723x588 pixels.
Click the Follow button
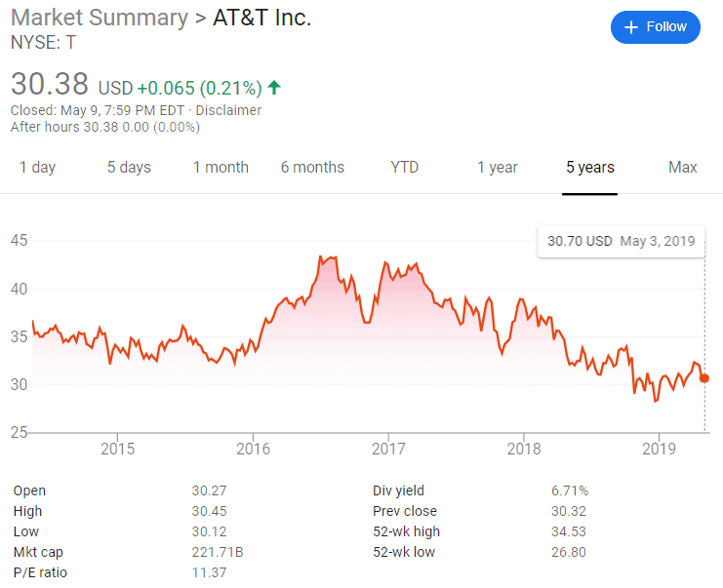coord(656,27)
